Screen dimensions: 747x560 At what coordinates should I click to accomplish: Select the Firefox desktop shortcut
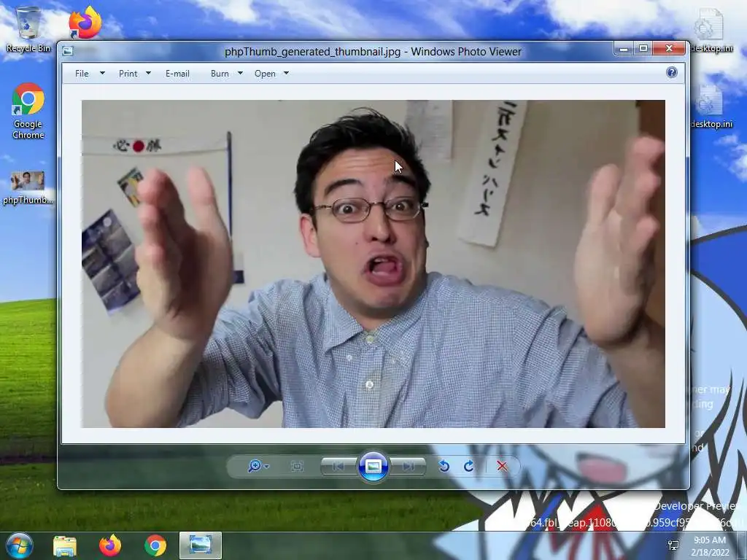point(85,22)
